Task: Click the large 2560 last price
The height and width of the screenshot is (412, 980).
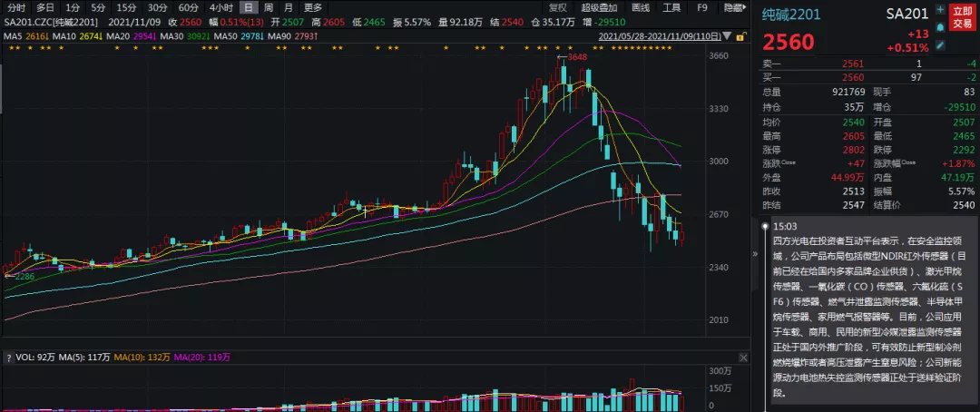Action: click(x=789, y=42)
